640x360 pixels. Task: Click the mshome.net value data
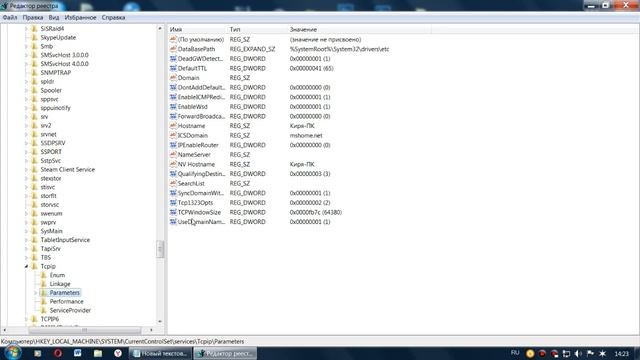306,136
